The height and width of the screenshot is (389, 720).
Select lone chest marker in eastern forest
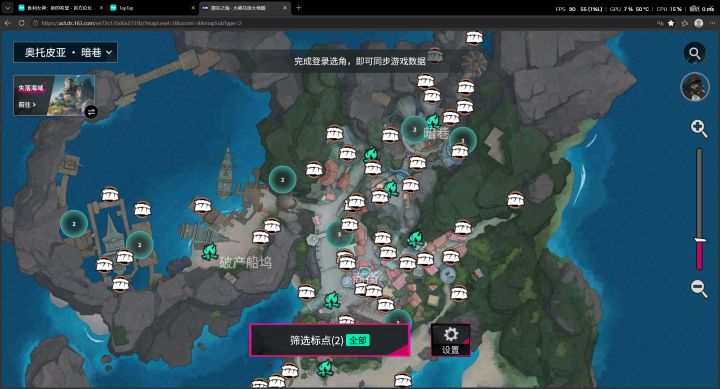(x=515, y=200)
